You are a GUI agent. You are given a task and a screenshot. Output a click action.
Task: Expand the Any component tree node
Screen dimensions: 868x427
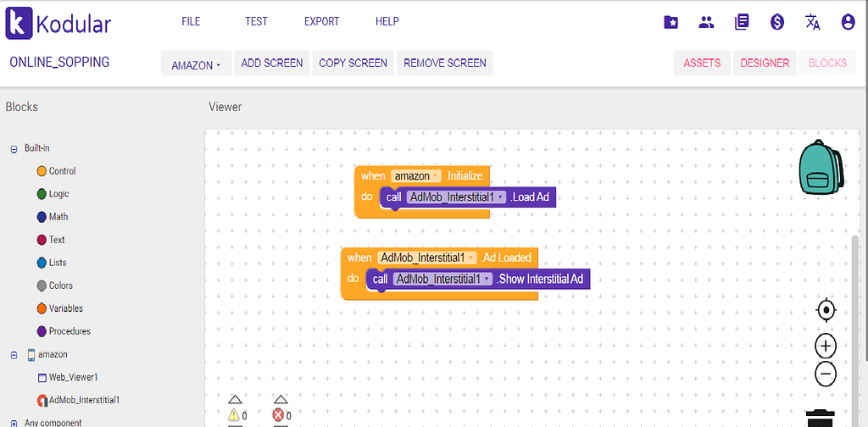coord(14,423)
